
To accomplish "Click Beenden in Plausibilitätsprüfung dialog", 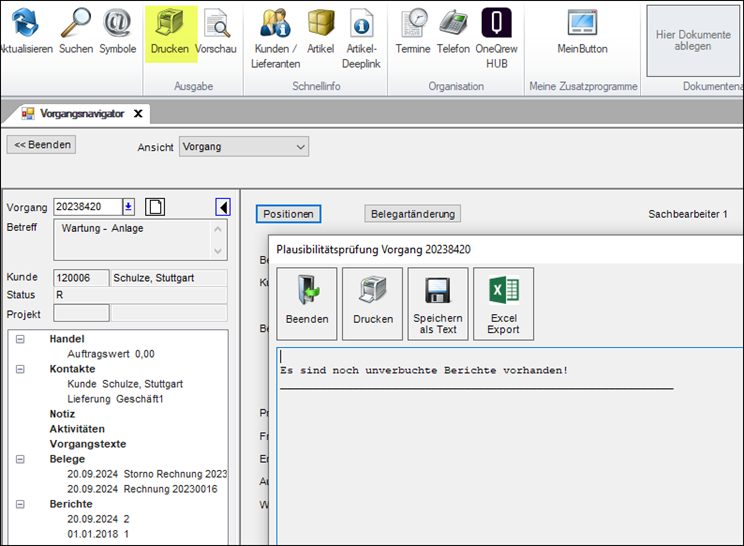I will pos(307,304).
